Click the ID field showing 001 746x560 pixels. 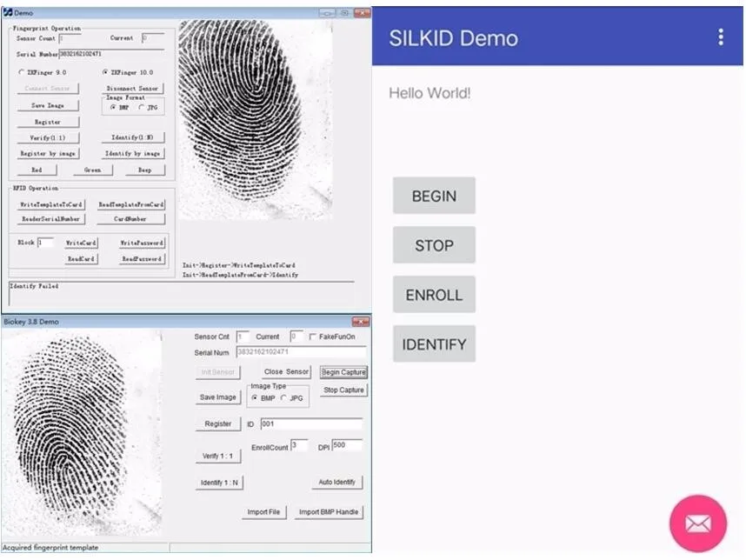(x=311, y=424)
